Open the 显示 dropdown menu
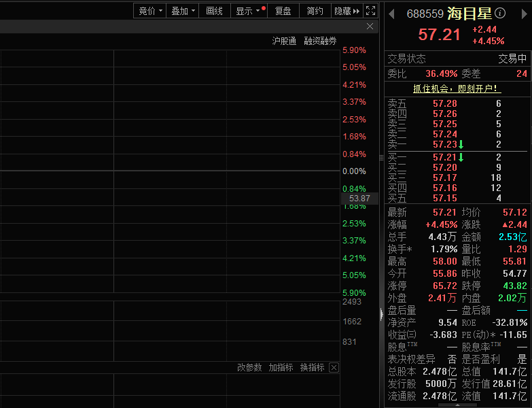The height and width of the screenshot is (408, 532). (x=247, y=11)
